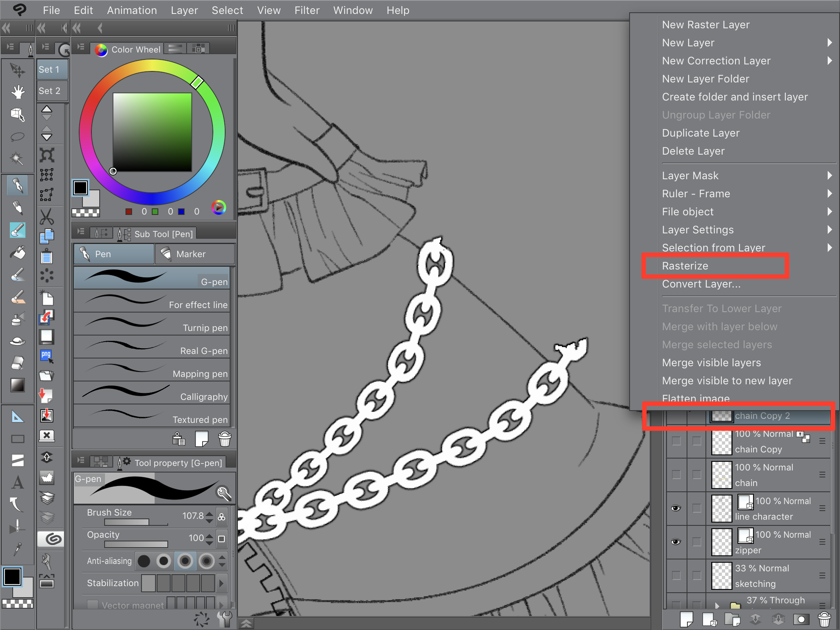Viewport: 840px width, 630px height.
Task: Select the Text tool icon
Action: 17,483
